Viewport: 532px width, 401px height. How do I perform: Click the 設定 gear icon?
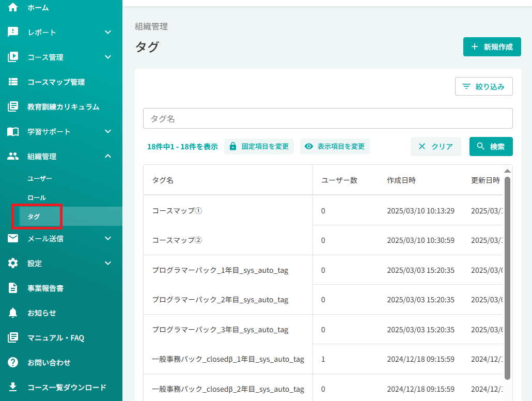(13, 263)
